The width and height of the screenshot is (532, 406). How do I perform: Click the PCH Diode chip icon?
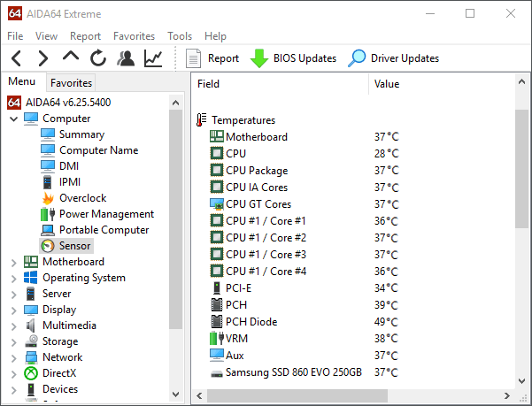[x=217, y=322]
